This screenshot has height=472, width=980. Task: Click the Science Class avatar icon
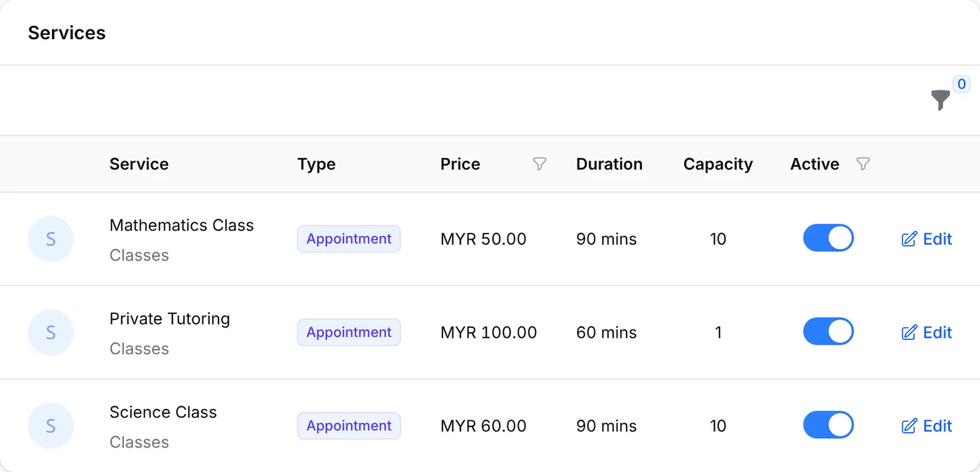point(50,426)
